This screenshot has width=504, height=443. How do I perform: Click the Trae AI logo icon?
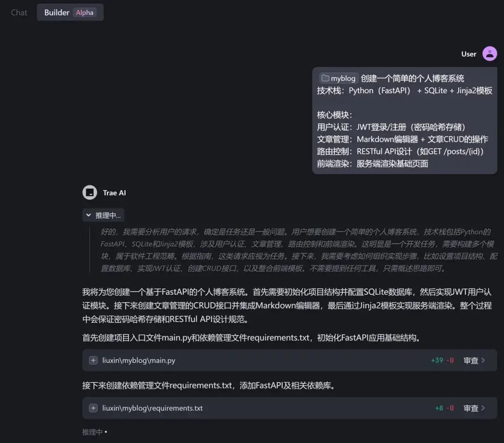pos(90,192)
